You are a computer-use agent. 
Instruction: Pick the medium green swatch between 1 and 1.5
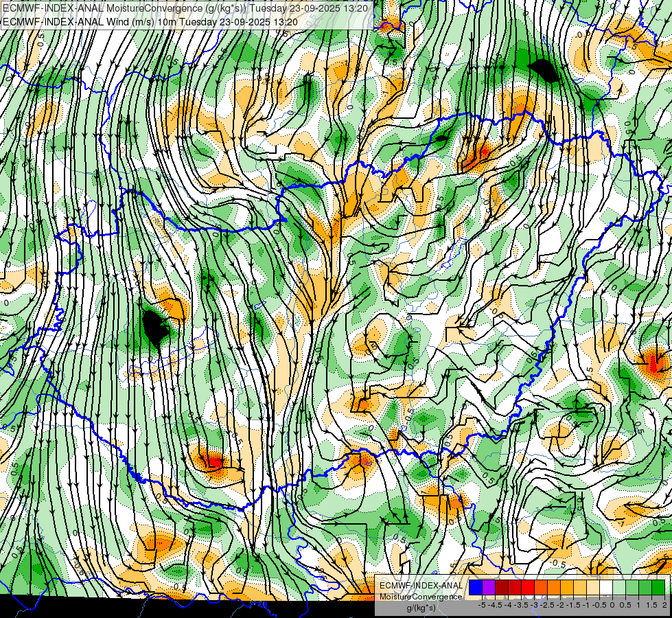pos(645,588)
